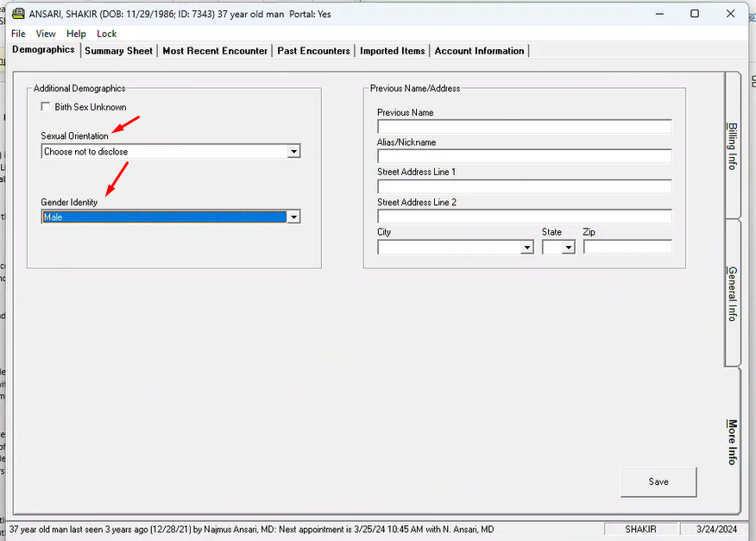Click the Lock menu item
The height and width of the screenshot is (541, 756).
click(x=107, y=34)
